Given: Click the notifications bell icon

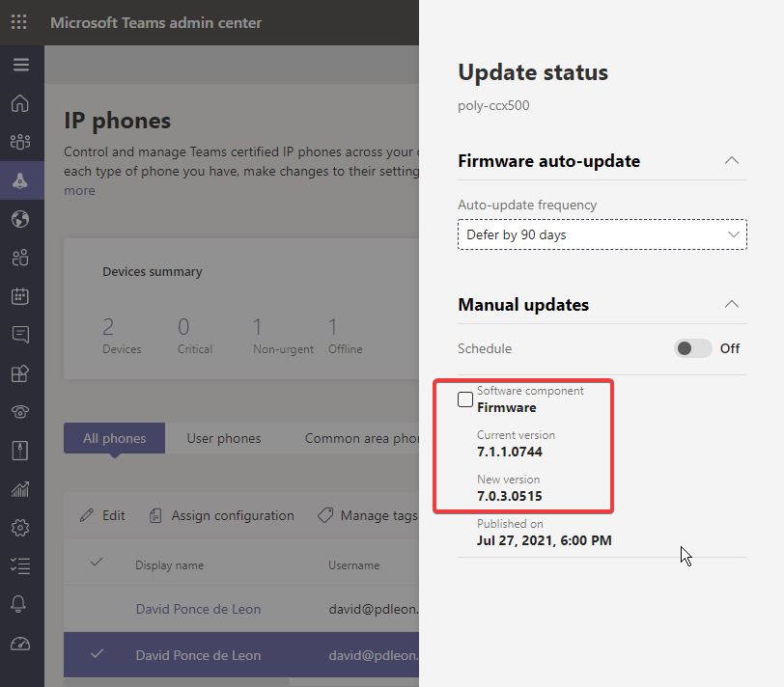Looking at the screenshot, I should 19,605.
